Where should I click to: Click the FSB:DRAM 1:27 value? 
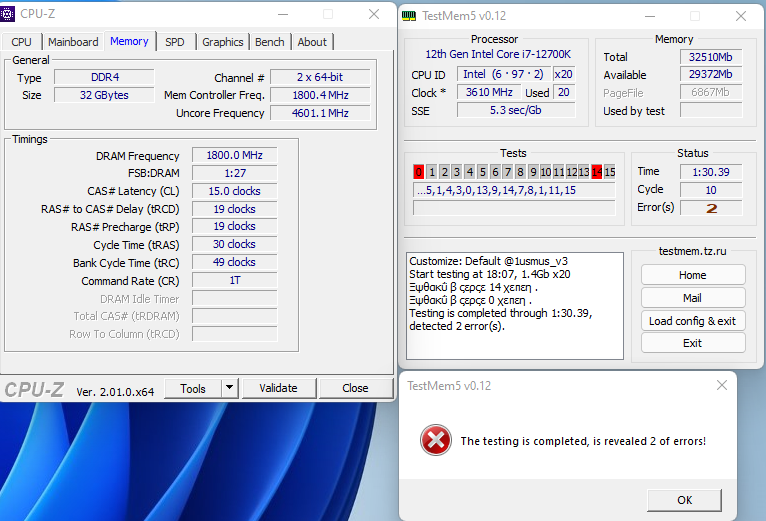click(x=234, y=173)
